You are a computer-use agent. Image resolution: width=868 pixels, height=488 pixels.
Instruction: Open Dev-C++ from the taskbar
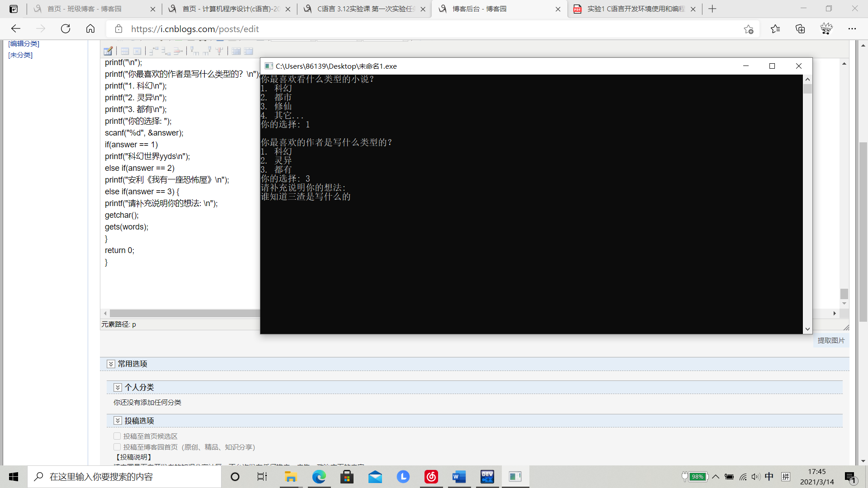tap(487, 477)
